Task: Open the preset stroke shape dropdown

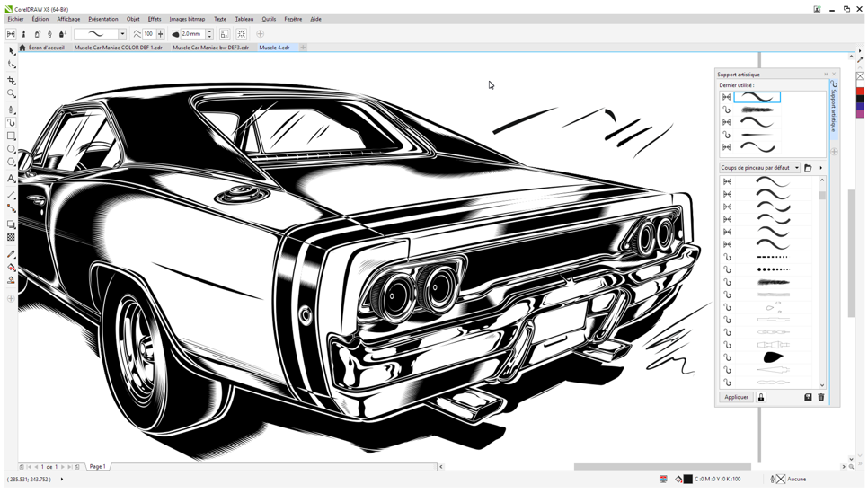Action: coord(122,34)
